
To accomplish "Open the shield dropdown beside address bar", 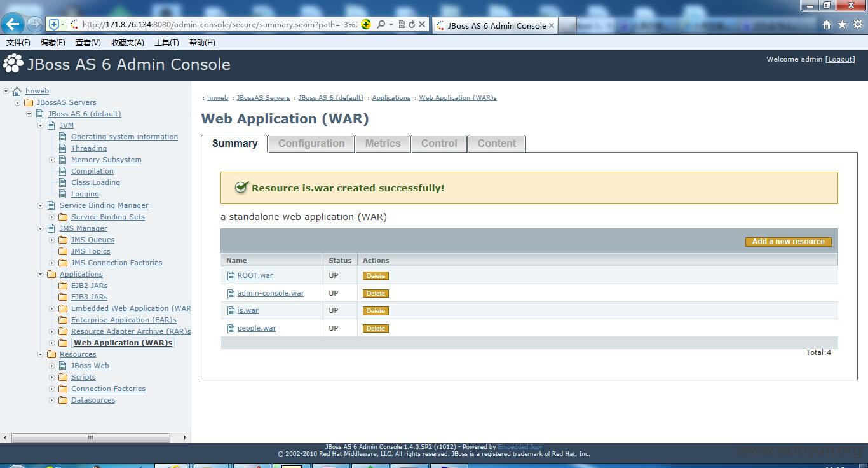I will pos(62,24).
